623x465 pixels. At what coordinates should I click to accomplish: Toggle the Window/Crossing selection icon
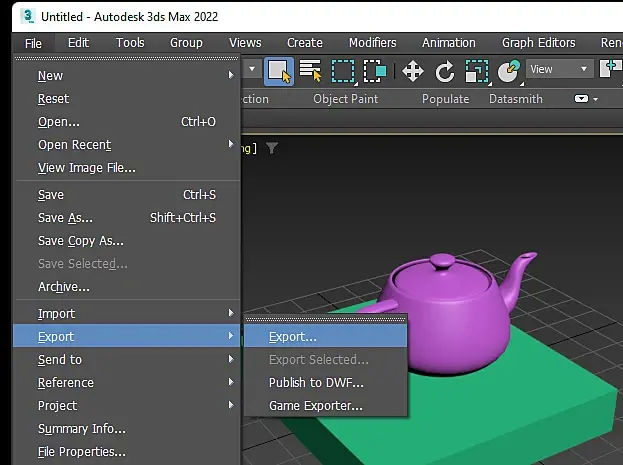(x=375, y=72)
